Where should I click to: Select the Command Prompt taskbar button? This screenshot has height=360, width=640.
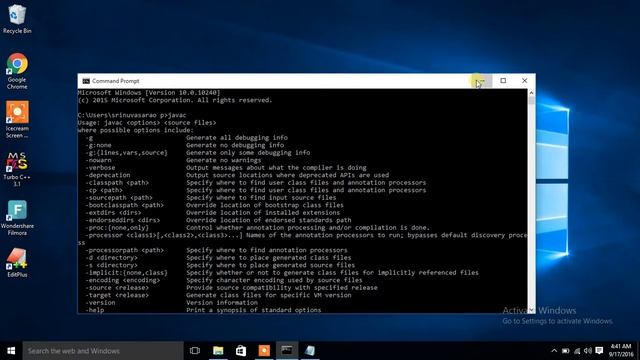click(x=287, y=351)
